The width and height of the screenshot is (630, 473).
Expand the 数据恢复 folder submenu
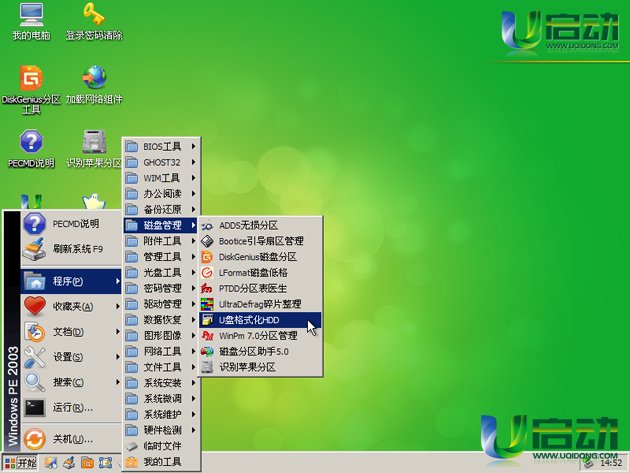tap(161, 320)
